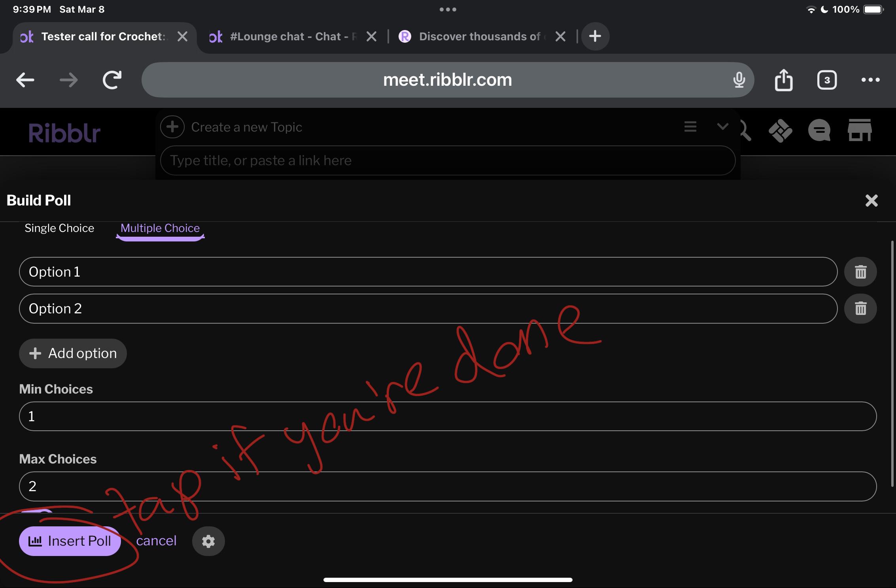Switch to Single Choice poll type
896x588 pixels.
coord(59,228)
